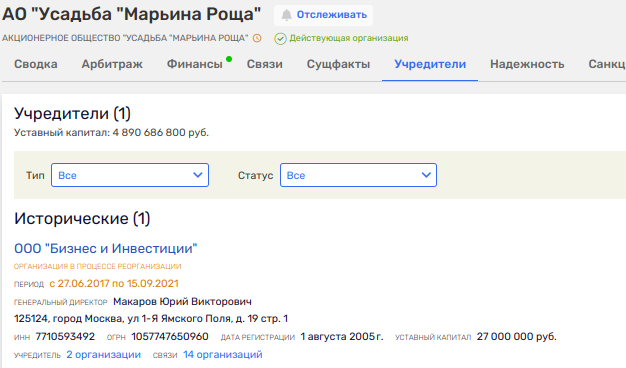Click the registration date 1 августа 2005 г.
This screenshot has width=626, height=368.
342,336
